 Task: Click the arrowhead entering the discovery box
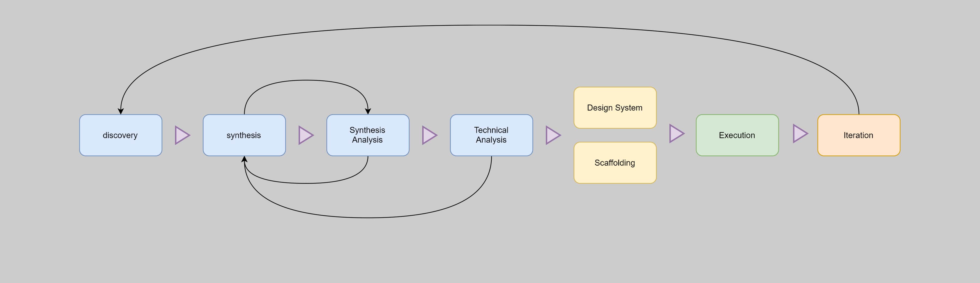pos(121,111)
